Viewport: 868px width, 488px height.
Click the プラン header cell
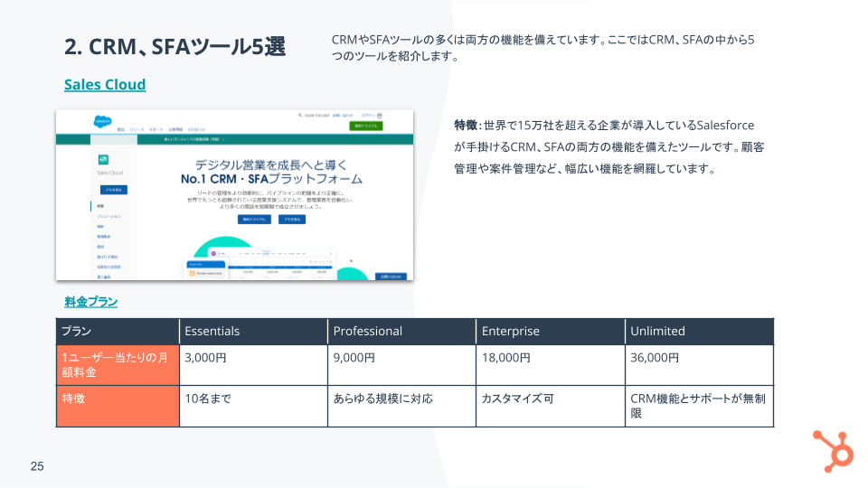coord(118,332)
